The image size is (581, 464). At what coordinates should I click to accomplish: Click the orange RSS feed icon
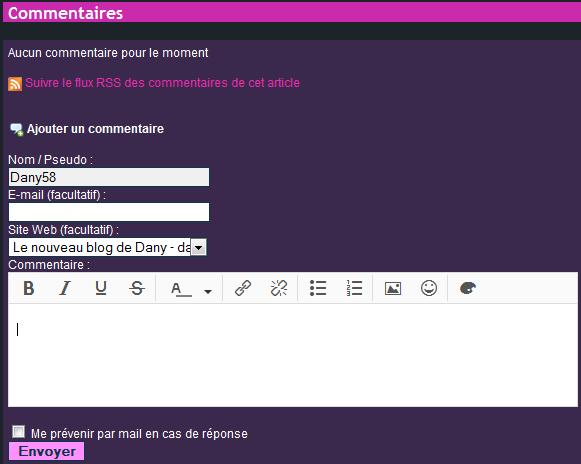pos(15,84)
